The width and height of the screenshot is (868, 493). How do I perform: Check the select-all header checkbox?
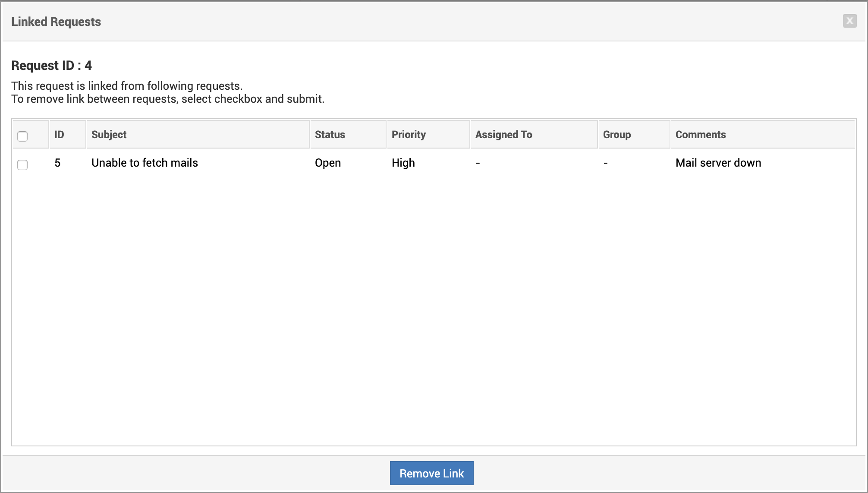tap(22, 136)
